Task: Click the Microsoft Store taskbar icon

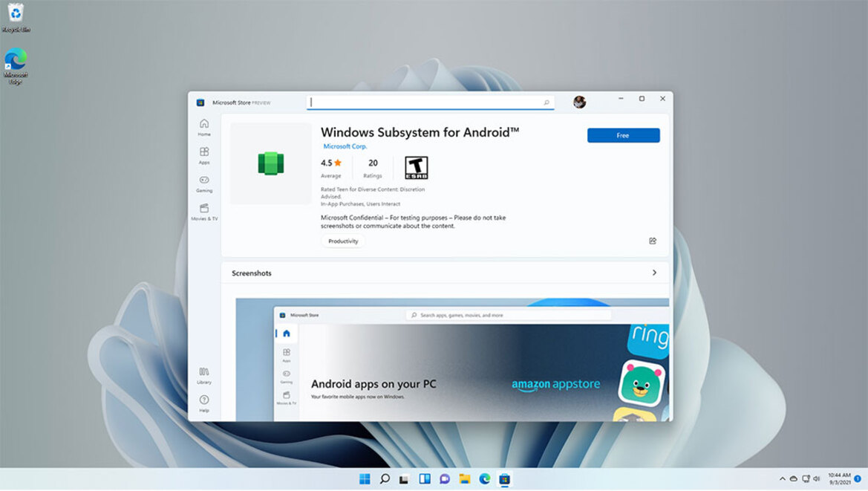Action: click(504, 479)
